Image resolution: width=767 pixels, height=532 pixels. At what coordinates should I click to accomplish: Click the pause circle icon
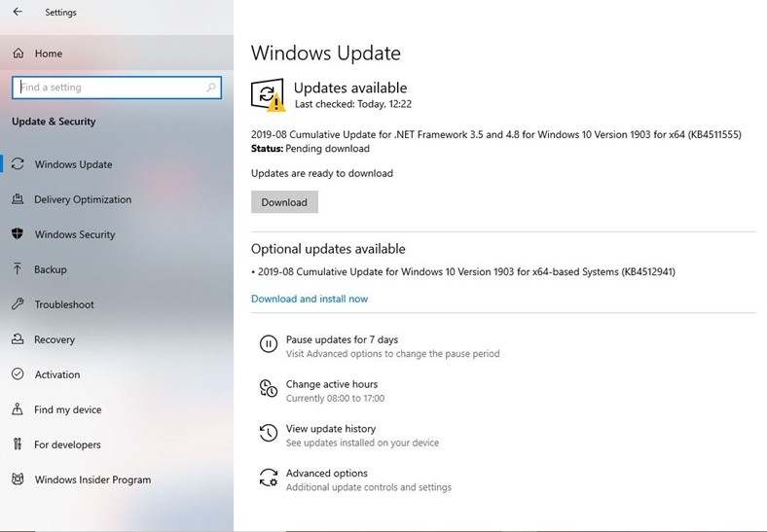click(268, 343)
